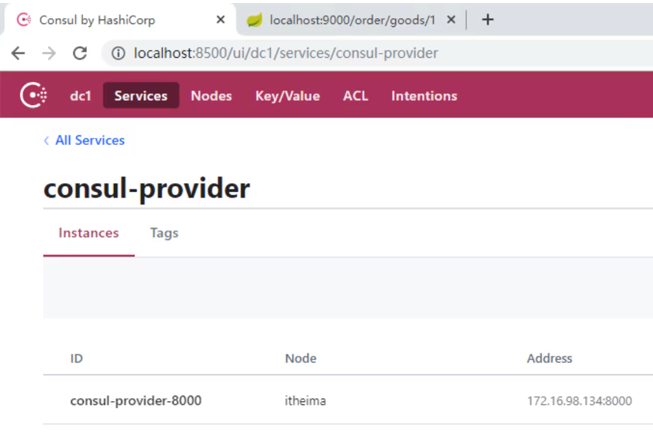The image size is (653, 435).
Task: Switch to the Tags tab
Action: pos(164,233)
